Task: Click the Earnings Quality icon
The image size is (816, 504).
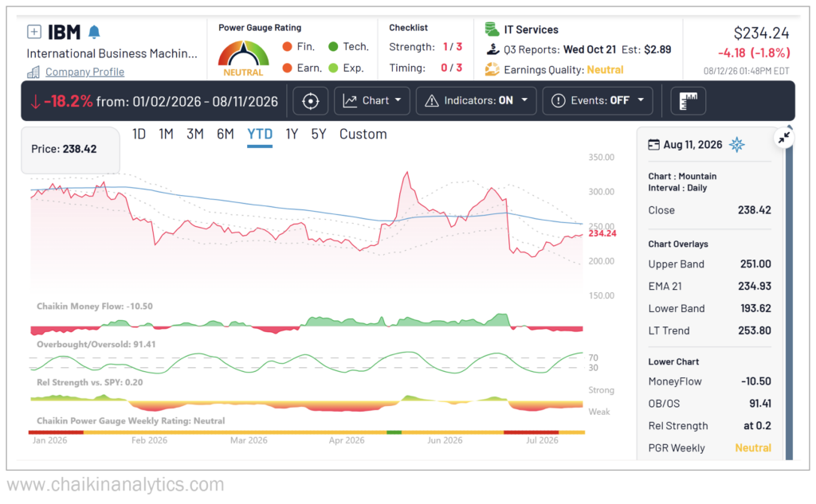Action: click(x=492, y=69)
